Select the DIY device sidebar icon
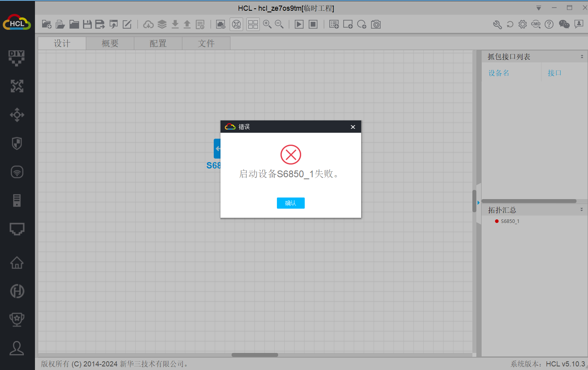This screenshot has height=370, width=588. pos(17,58)
